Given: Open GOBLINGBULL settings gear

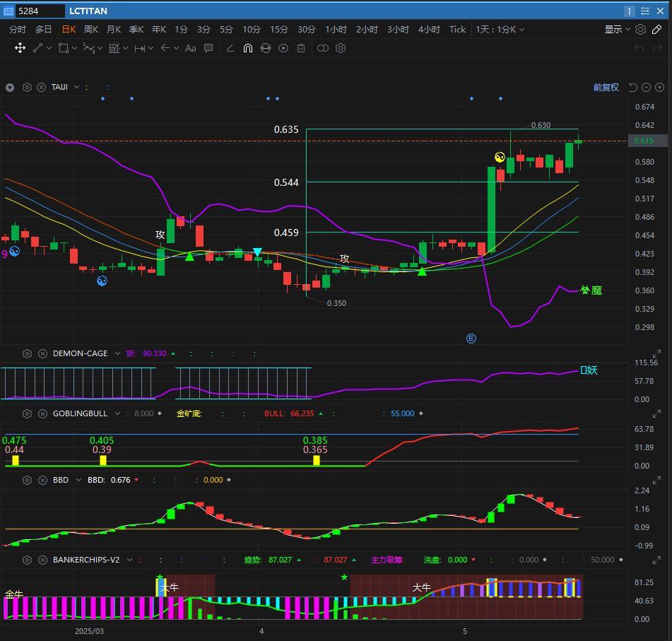Looking at the screenshot, I should (27, 413).
